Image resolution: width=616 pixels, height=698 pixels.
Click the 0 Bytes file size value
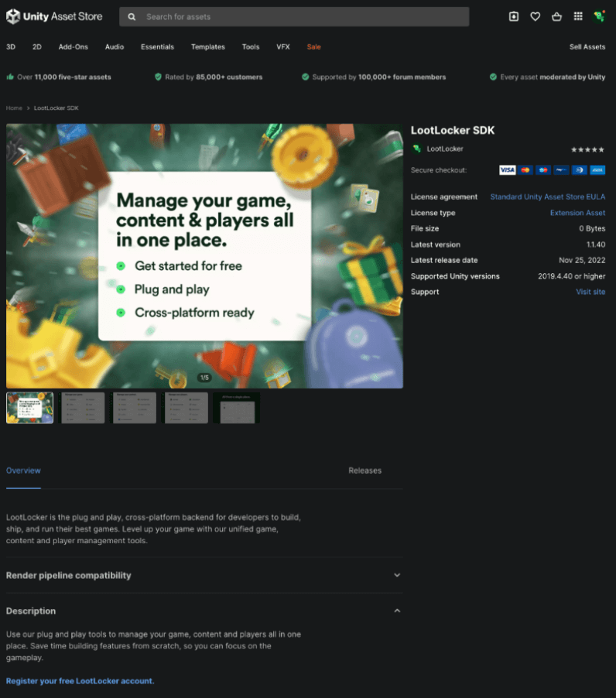(x=592, y=228)
